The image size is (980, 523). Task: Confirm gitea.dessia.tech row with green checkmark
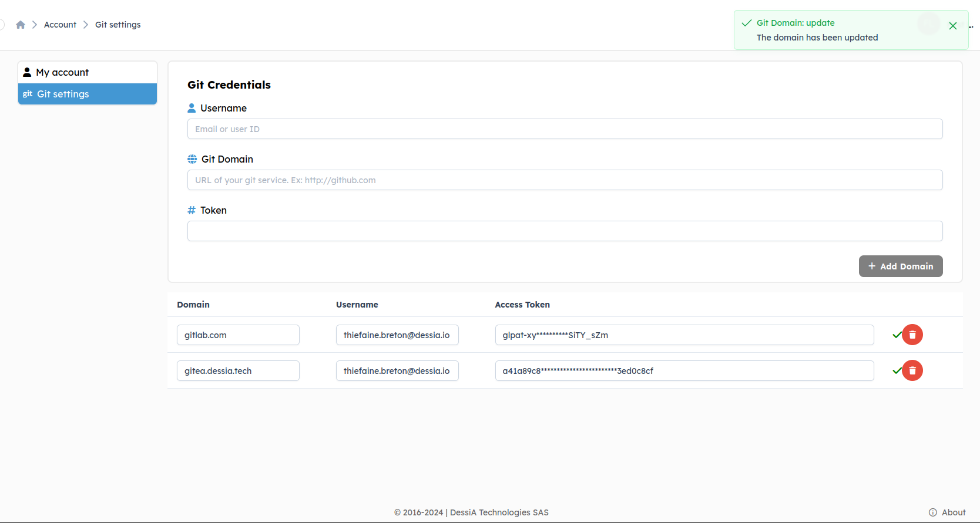pyautogui.click(x=896, y=370)
